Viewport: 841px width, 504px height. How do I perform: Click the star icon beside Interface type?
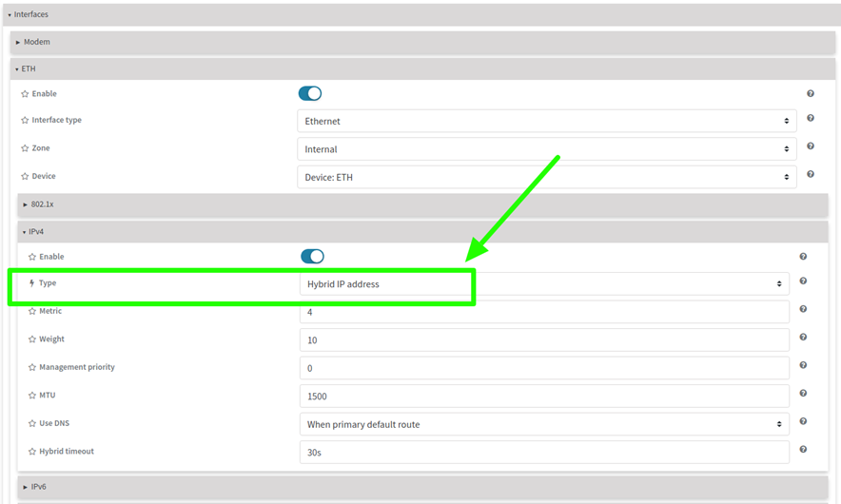tap(25, 120)
